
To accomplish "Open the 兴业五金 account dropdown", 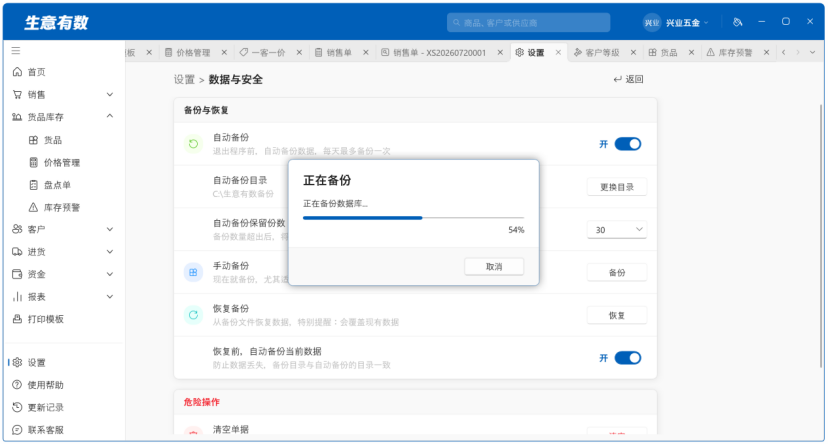I will [686, 23].
